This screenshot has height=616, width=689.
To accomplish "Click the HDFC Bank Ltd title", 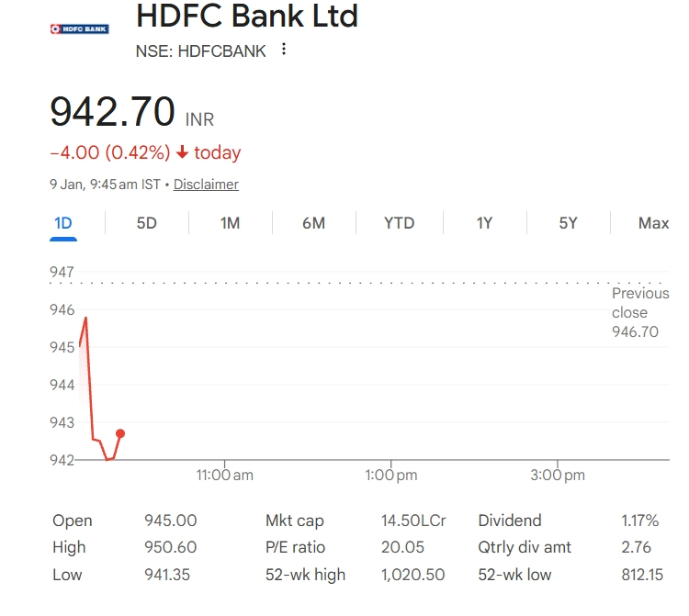I will click(247, 16).
